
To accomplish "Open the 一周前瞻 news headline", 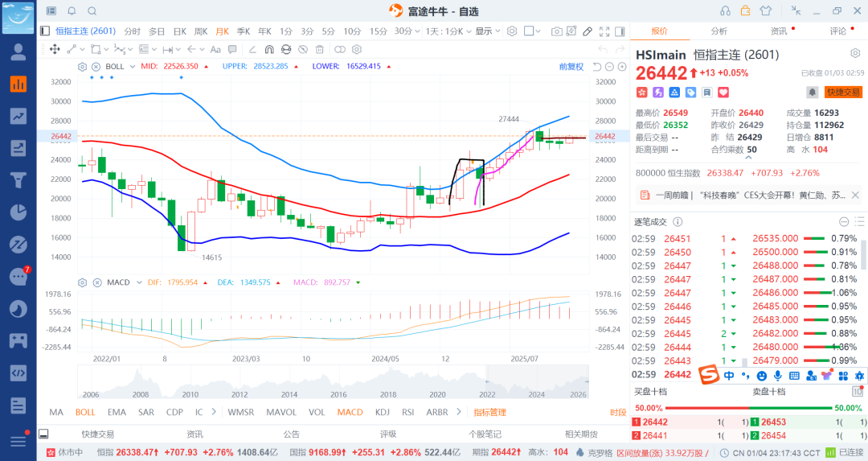I will pyautogui.click(x=750, y=195).
